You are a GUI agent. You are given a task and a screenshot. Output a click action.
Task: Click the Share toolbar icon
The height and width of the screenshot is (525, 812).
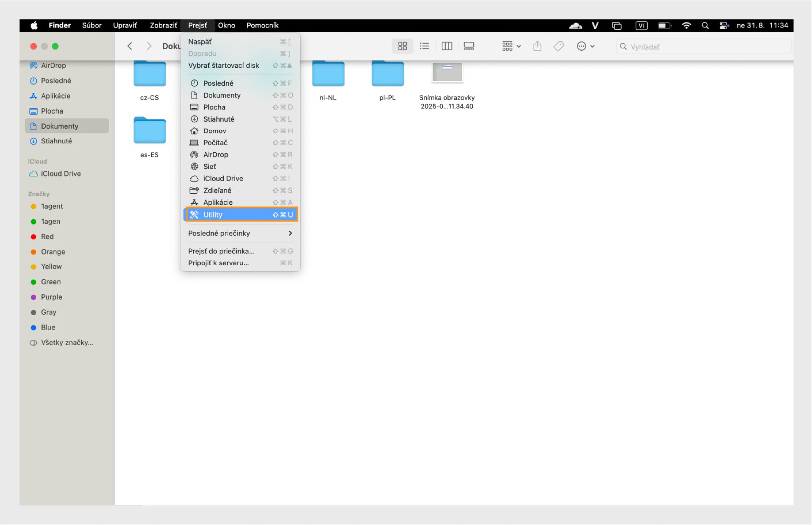tap(537, 46)
